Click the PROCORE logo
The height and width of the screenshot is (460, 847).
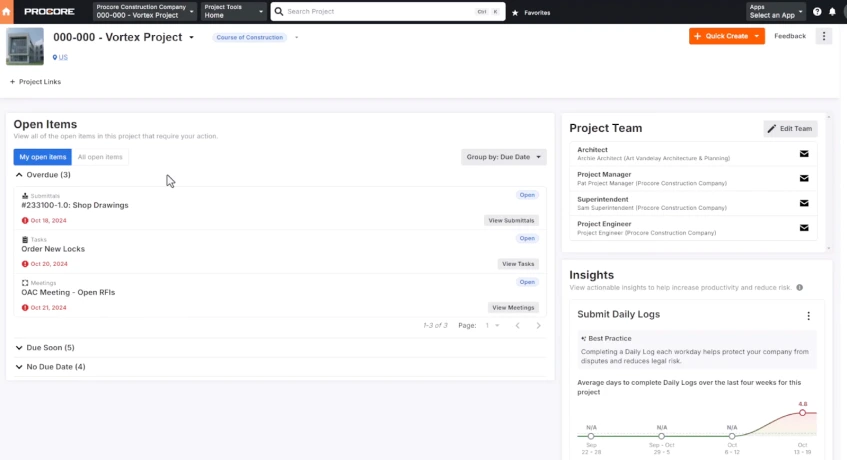49,11
